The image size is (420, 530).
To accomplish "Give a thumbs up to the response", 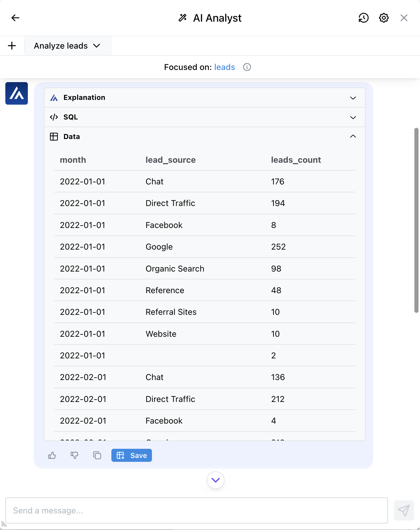I will coord(52,455).
